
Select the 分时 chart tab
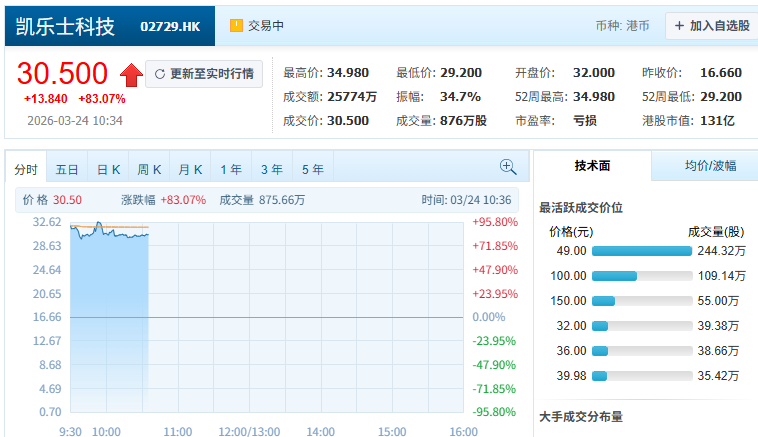tap(26, 170)
